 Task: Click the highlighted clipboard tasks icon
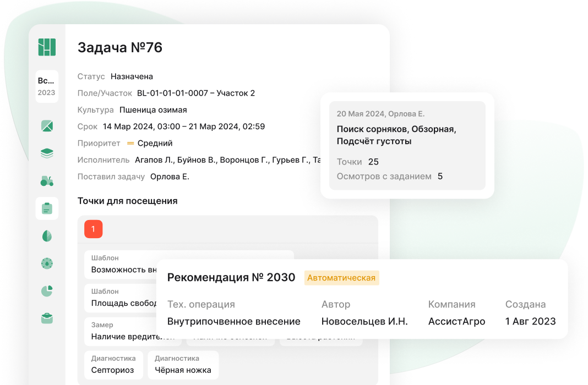coord(47,208)
